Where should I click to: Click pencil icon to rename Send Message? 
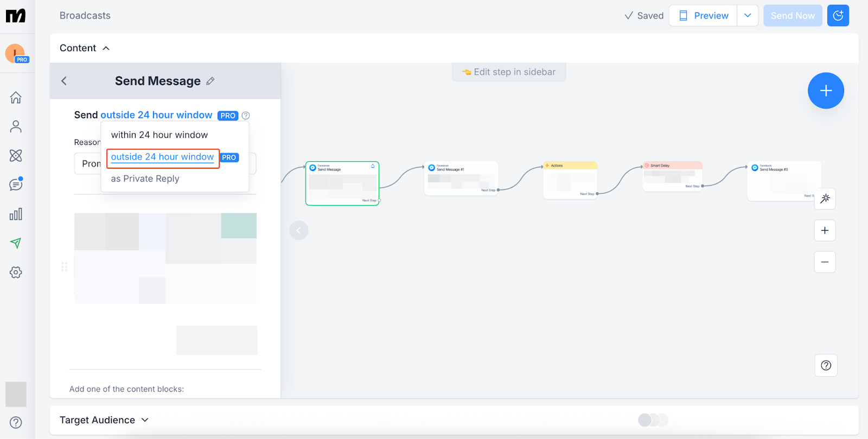coord(210,81)
